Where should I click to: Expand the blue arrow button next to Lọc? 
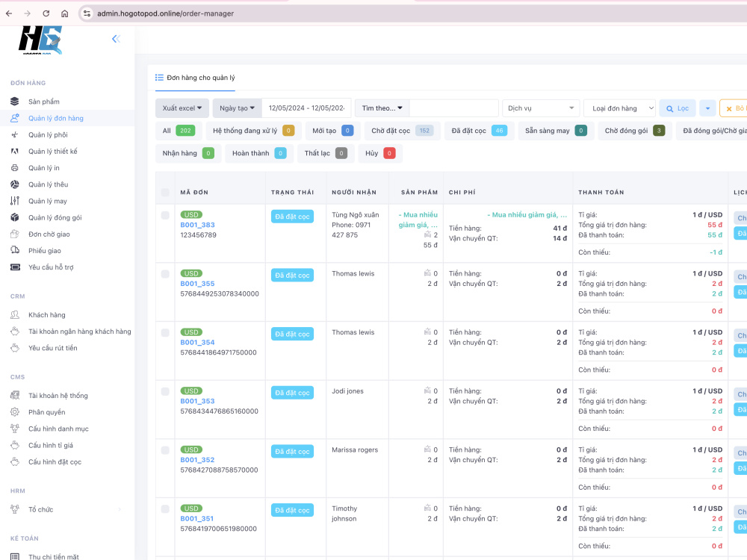point(707,108)
